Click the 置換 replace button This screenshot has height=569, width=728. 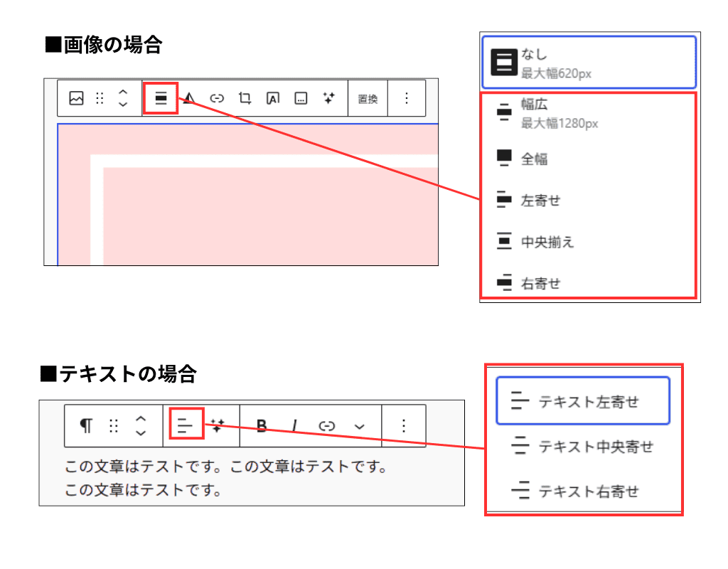pos(368,98)
